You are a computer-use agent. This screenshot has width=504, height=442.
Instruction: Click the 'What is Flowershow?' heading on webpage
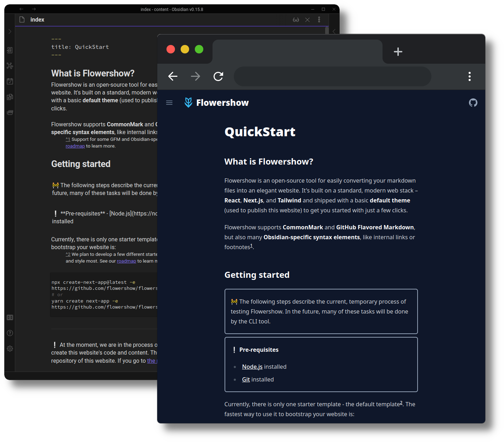269,161
